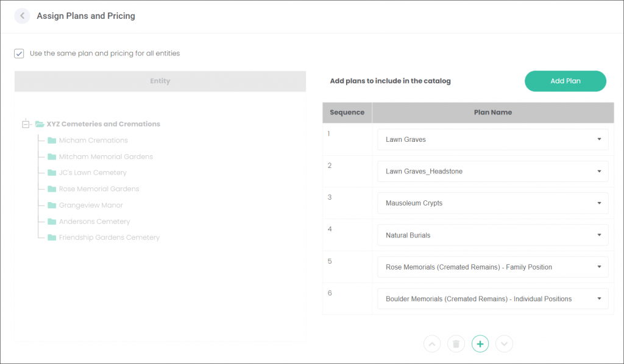
Task: Add a new row with green plus icon
Action: pos(480,344)
